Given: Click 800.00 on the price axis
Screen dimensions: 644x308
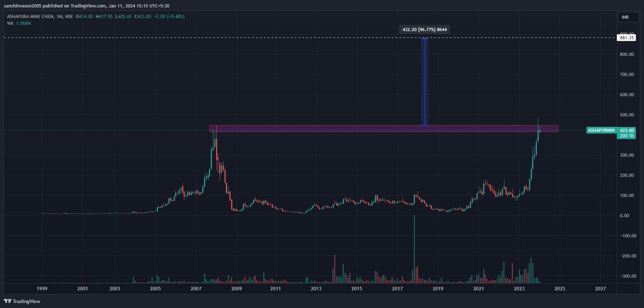Looking at the screenshot, I should click(627, 54).
